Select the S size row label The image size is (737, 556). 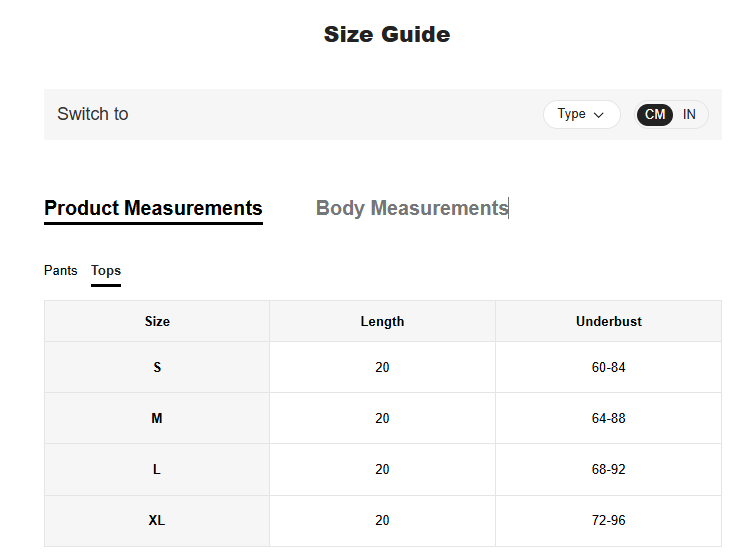157,367
